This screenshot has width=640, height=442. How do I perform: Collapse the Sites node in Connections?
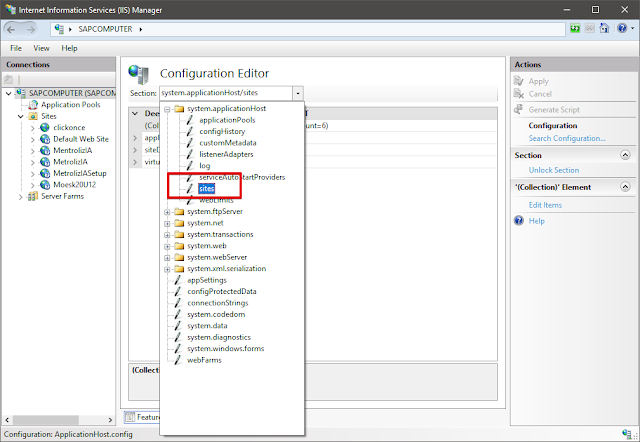(x=20, y=116)
